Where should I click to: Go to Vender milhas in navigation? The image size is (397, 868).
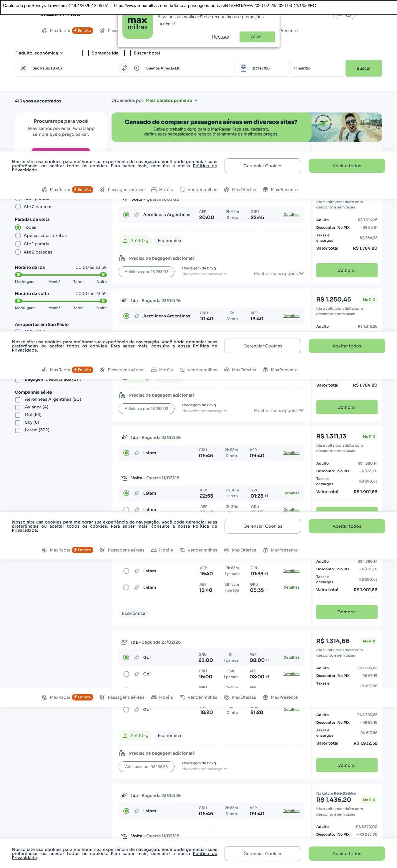[x=199, y=190]
